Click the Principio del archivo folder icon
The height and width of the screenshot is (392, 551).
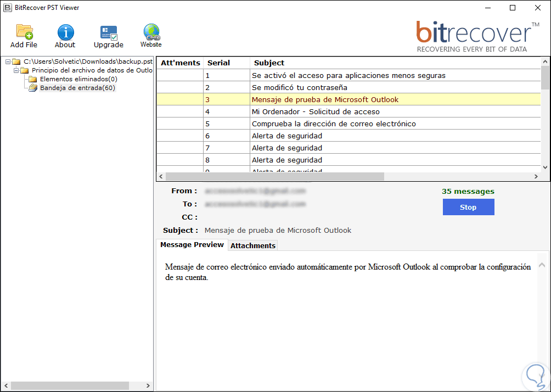click(x=25, y=70)
